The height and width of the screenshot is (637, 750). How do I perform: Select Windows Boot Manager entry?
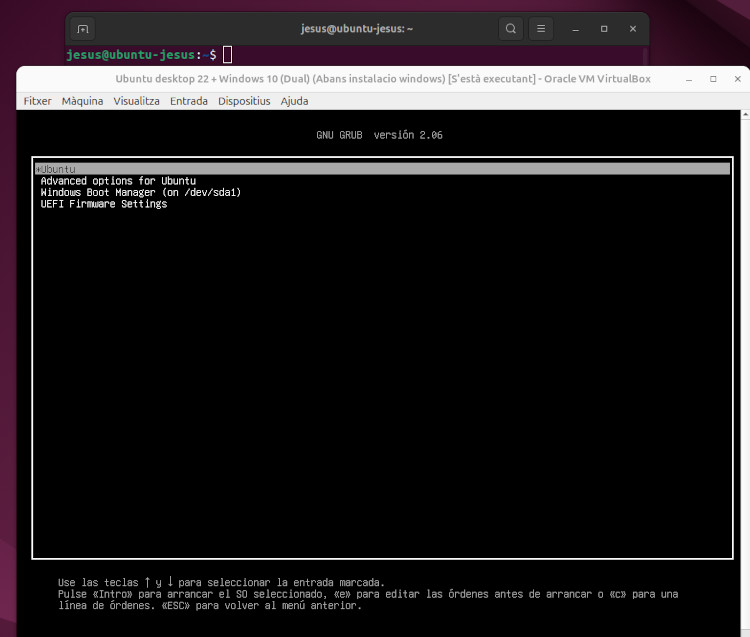141,192
